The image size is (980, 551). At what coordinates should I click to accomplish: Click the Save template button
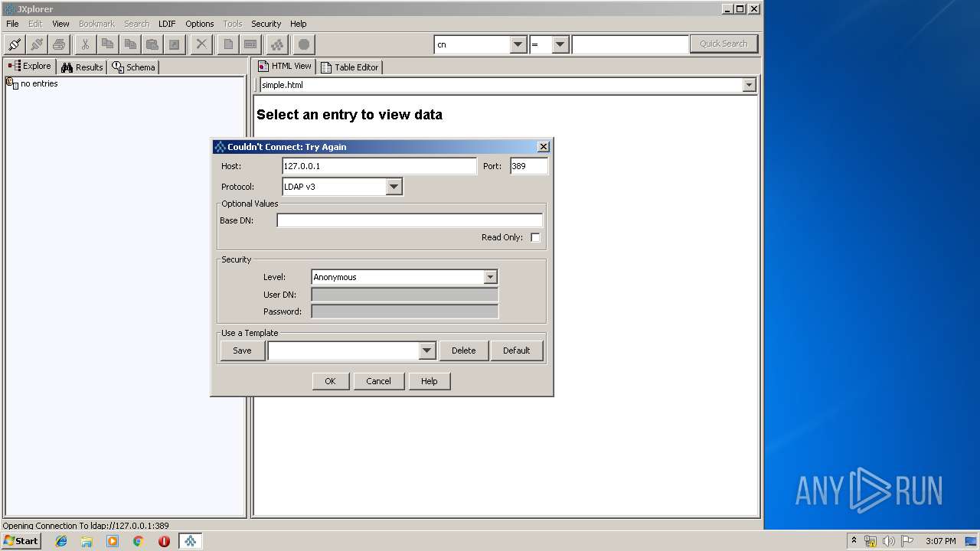(242, 350)
